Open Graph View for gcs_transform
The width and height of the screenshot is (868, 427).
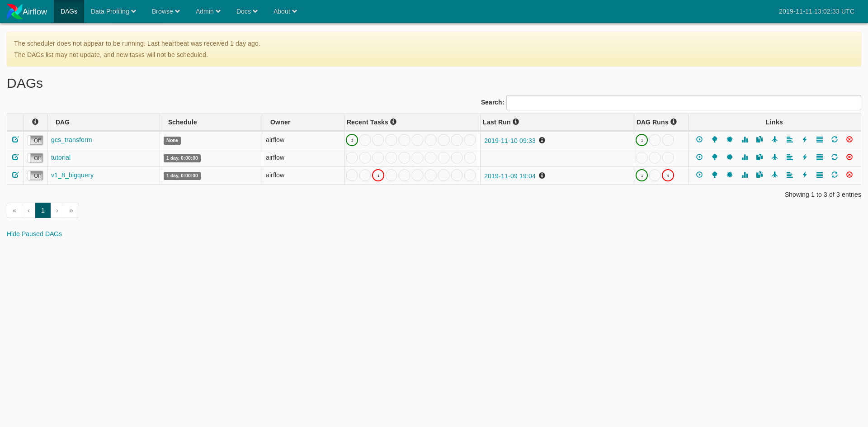point(730,140)
